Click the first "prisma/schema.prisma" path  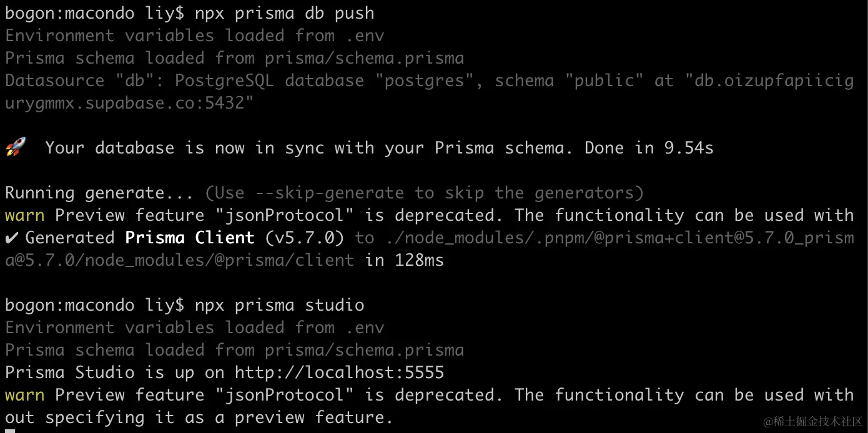tap(364, 58)
